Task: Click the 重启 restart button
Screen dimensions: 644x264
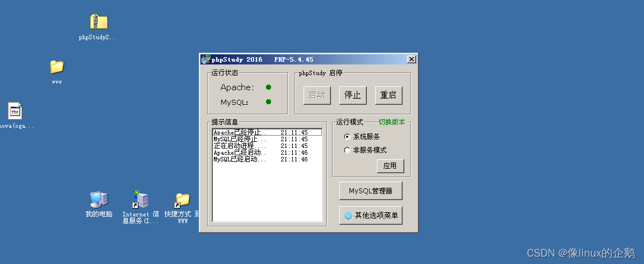Action: pos(389,95)
